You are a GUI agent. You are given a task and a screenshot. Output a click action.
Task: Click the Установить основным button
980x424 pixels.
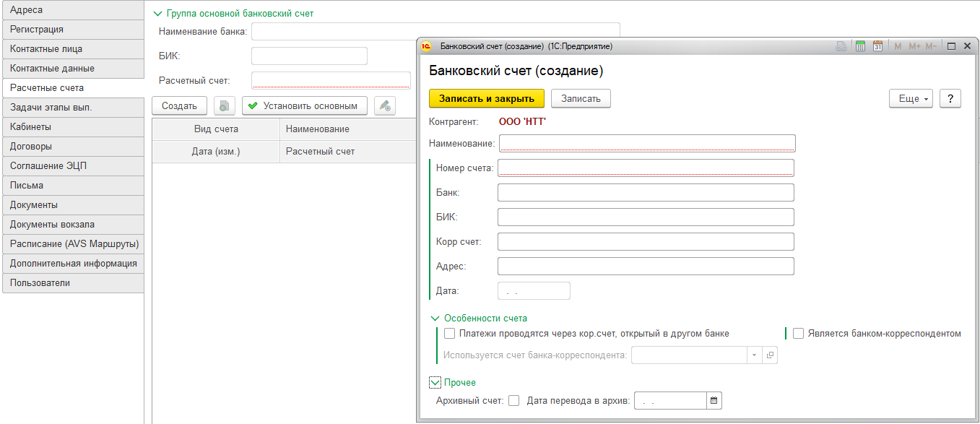pyautogui.click(x=304, y=106)
